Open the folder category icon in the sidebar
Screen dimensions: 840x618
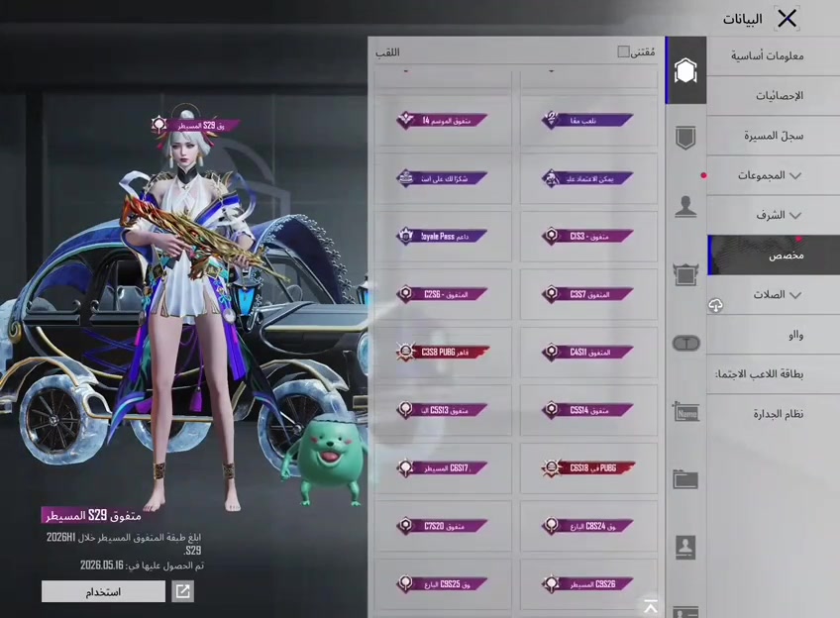685,478
